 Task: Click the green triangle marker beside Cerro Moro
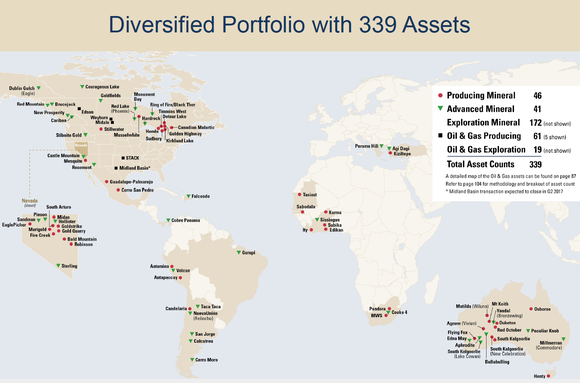pyautogui.click(x=192, y=359)
